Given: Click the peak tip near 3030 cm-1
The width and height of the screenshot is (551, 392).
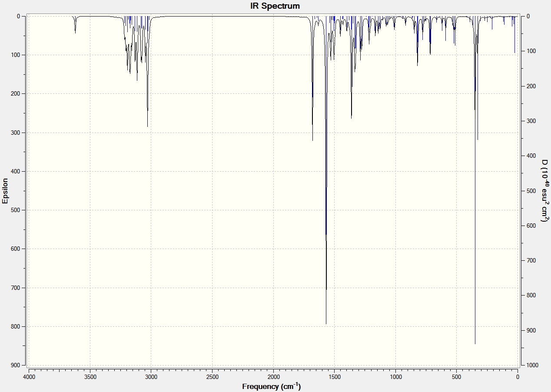Looking at the screenshot, I should click(x=147, y=126).
